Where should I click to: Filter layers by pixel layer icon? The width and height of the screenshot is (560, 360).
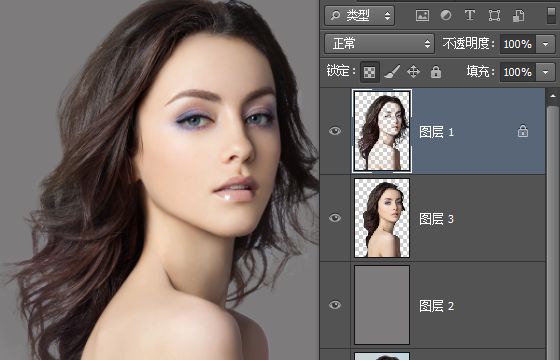pos(422,15)
